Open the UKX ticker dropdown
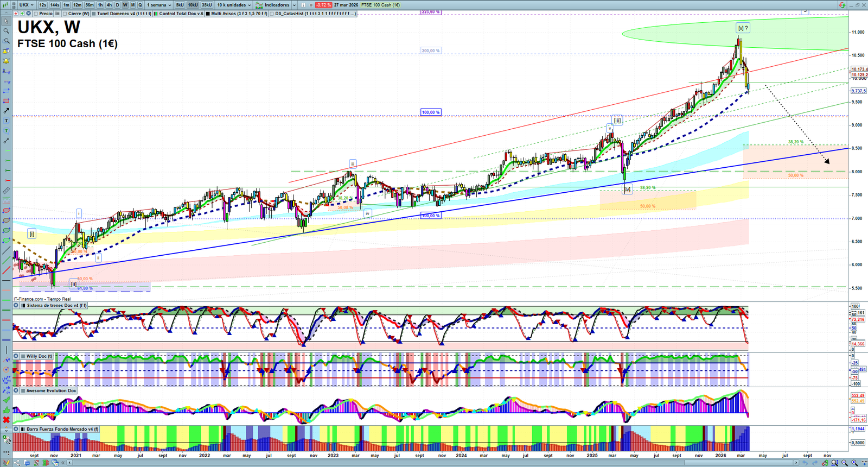This screenshot has height=467, width=868. (27, 5)
